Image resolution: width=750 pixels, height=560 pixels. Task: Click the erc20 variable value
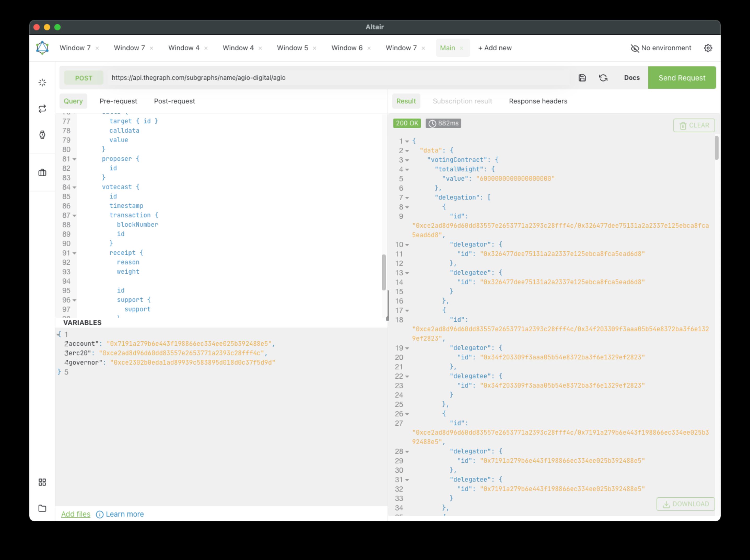pyautogui.click(x=181, y=353)
